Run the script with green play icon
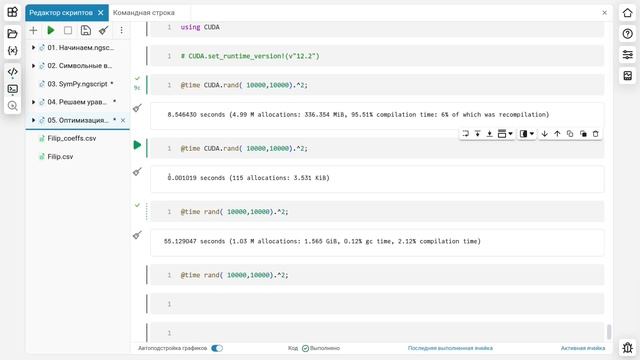The height and width of the screenshot is (360, 640). tap(51, 30)
